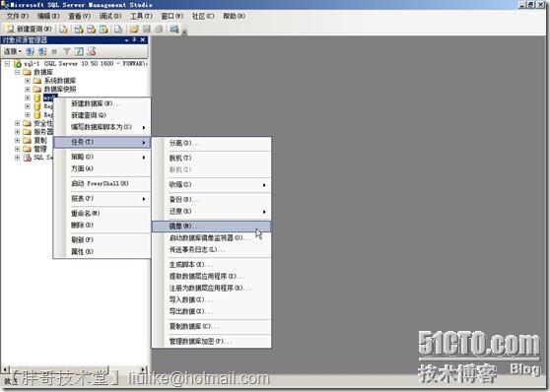
Task: Click the Save All toolbar icon
Action: (x=159, y=30)
